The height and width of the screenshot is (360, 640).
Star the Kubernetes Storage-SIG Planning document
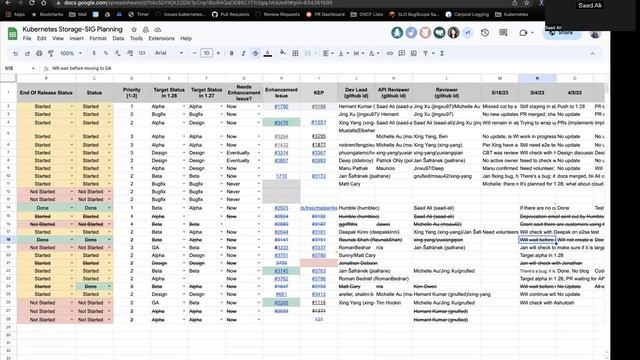[134, 29]
